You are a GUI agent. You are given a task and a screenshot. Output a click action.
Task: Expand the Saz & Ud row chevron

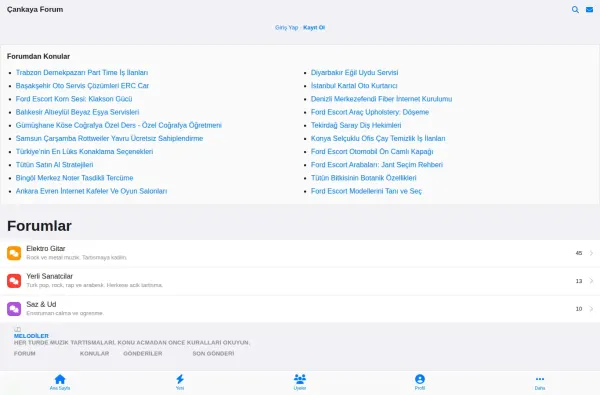point(591,309)
